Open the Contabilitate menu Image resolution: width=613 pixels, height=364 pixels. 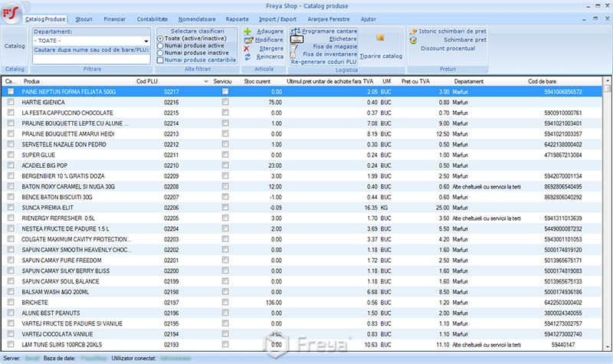(x=152, y=19)
